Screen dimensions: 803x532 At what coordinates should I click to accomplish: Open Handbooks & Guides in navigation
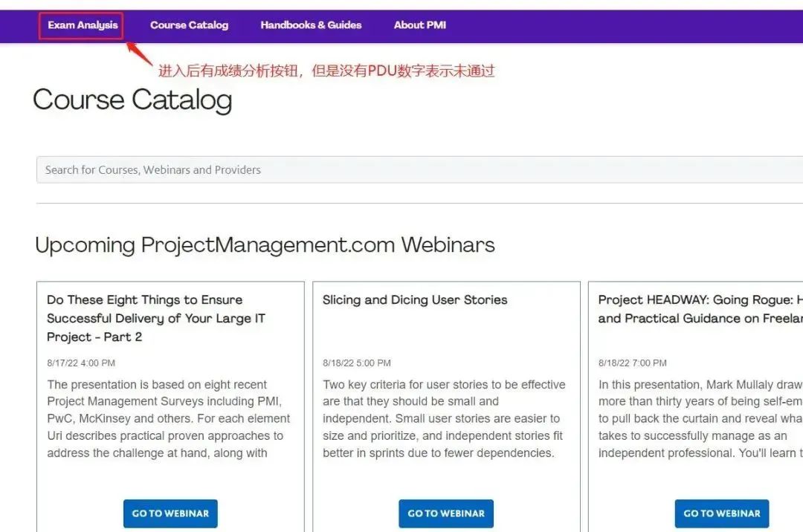311,25
